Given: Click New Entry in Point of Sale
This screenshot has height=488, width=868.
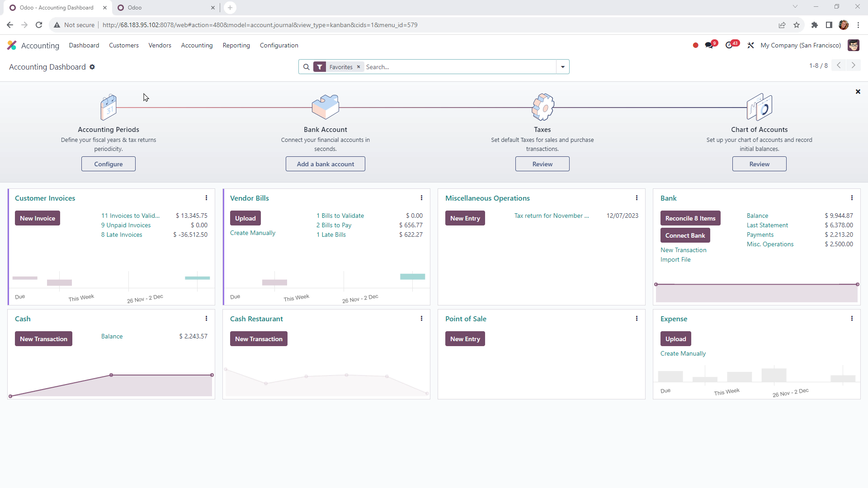Looking at the screenshot, I should [465, 339].
